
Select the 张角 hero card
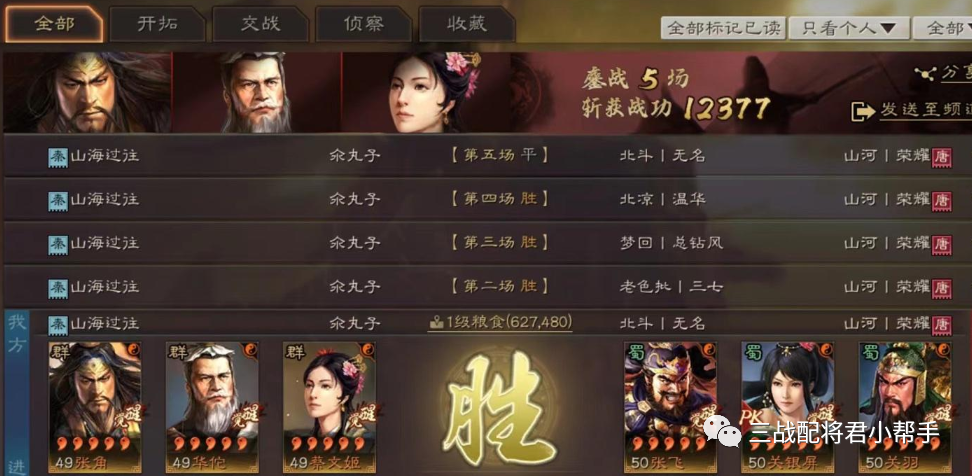point(95,407)
